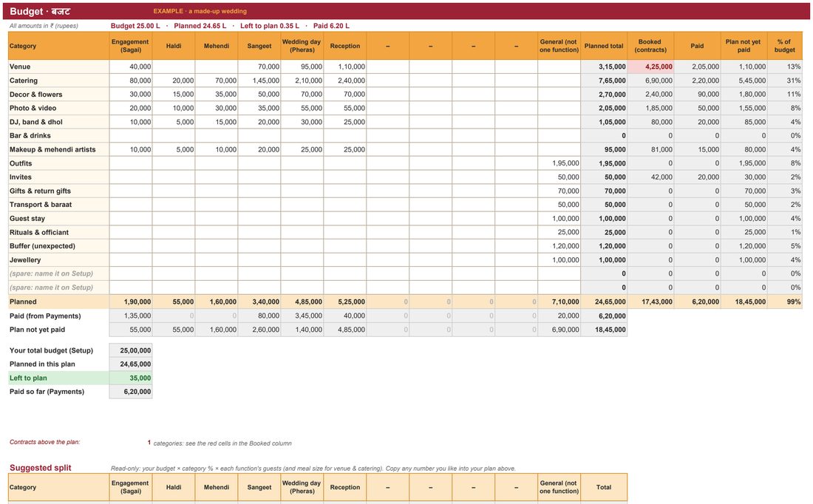Viewport: 813px width, 504px height.
Task: Click the green Left to plan label
Action: click(58, 378)
